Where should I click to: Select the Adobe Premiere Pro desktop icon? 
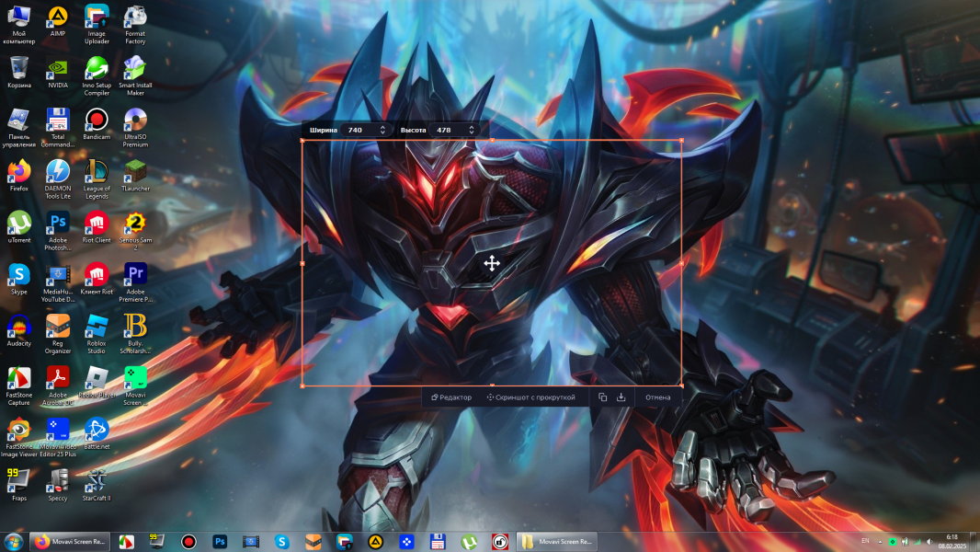(x=135, y=282)
